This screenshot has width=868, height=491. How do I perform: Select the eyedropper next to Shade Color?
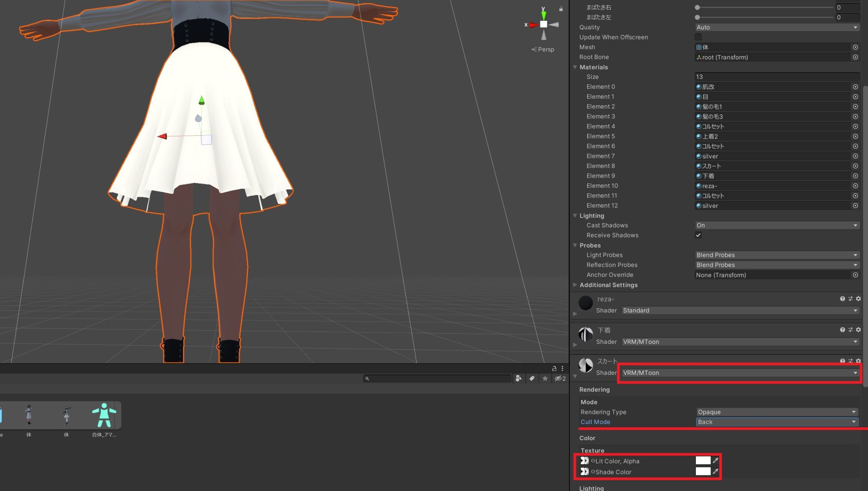715,471
